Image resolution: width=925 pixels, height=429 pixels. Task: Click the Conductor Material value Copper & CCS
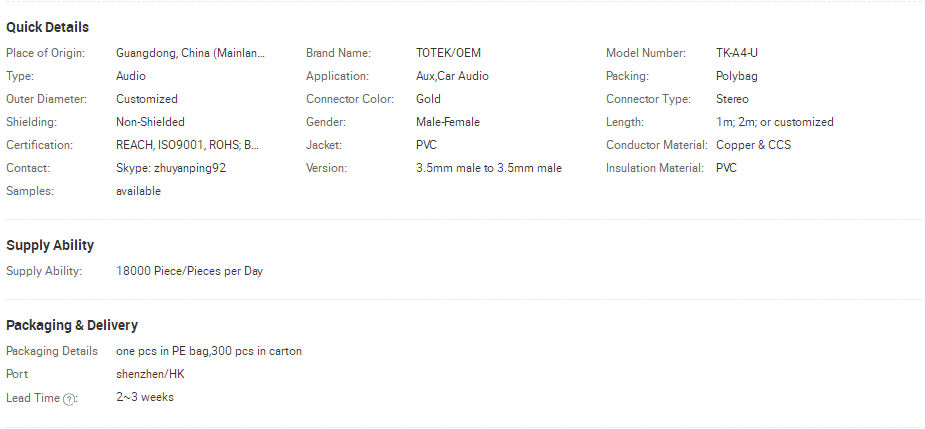pos(753,145)
